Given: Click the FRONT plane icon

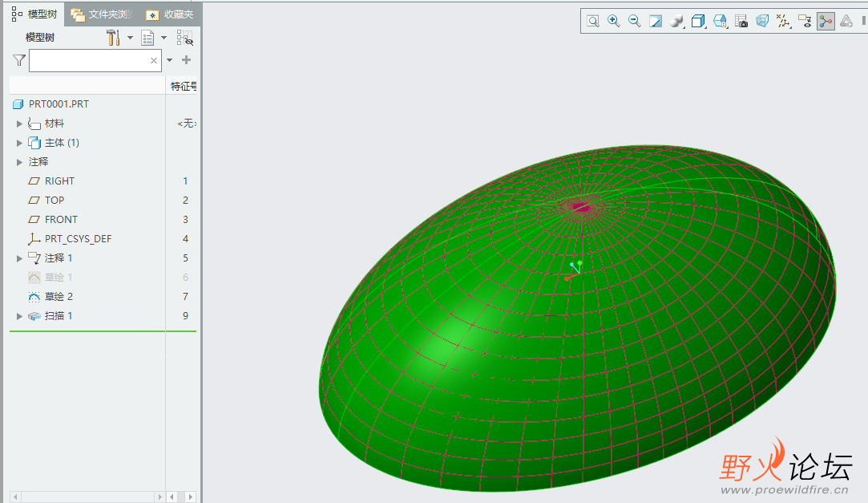Looking at the screenshot, I should [x=34, y=219].
